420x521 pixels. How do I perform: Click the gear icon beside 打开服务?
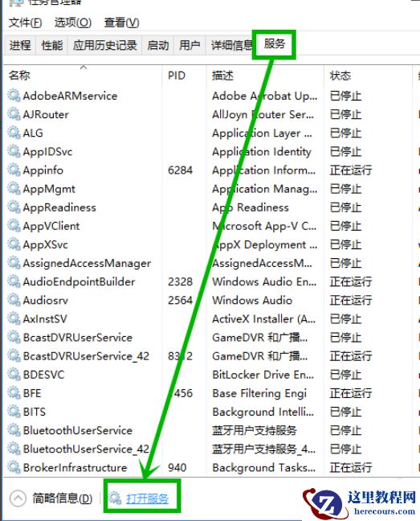(115, 498)
